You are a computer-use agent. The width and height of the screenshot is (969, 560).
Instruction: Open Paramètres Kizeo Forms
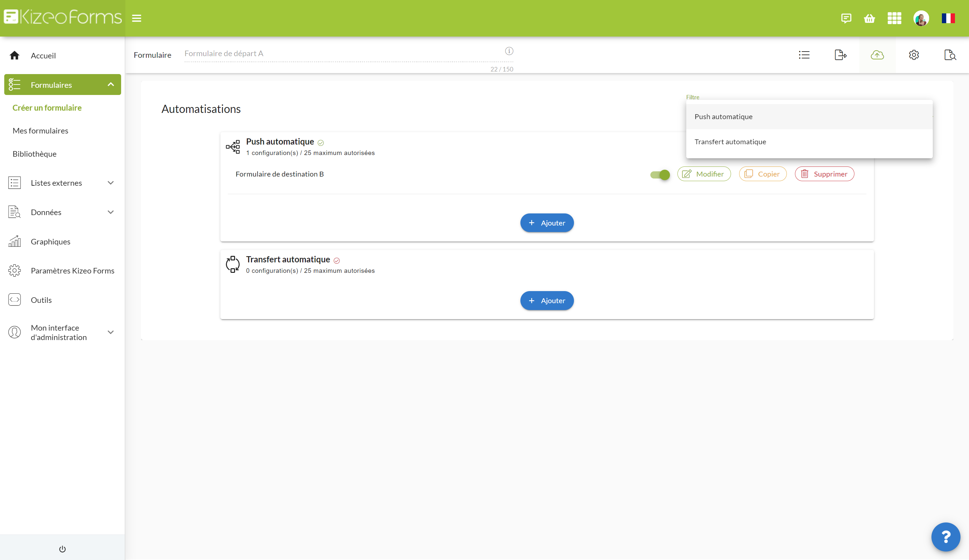[x=72, y=271]
